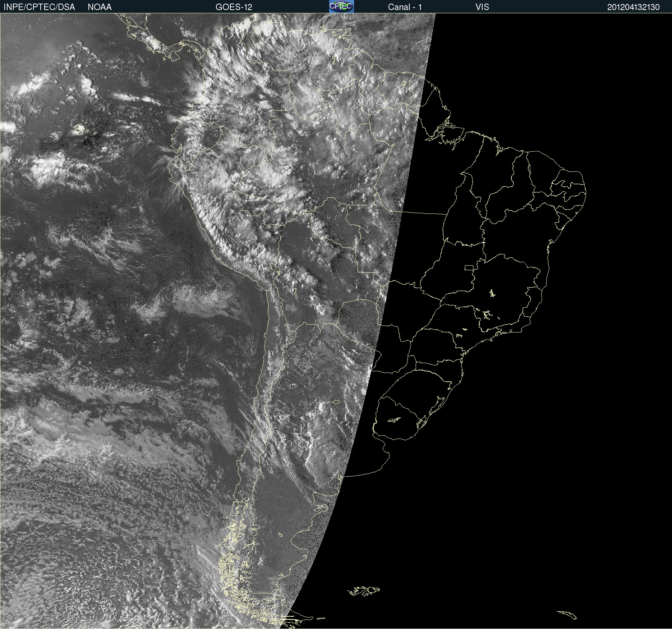Click the VIS channel label
The width and height of the screenshot is (672, 629).
pyautogui.click(x=482, y=7)
